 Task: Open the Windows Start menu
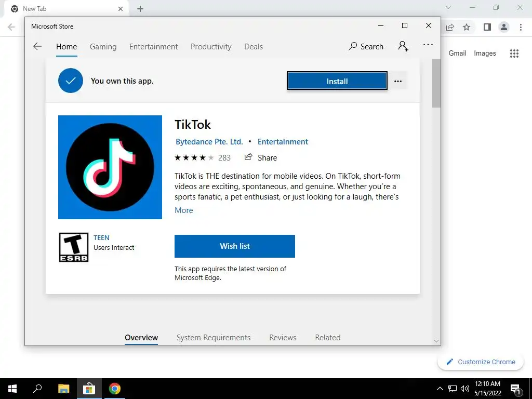(x=12, y=389)
